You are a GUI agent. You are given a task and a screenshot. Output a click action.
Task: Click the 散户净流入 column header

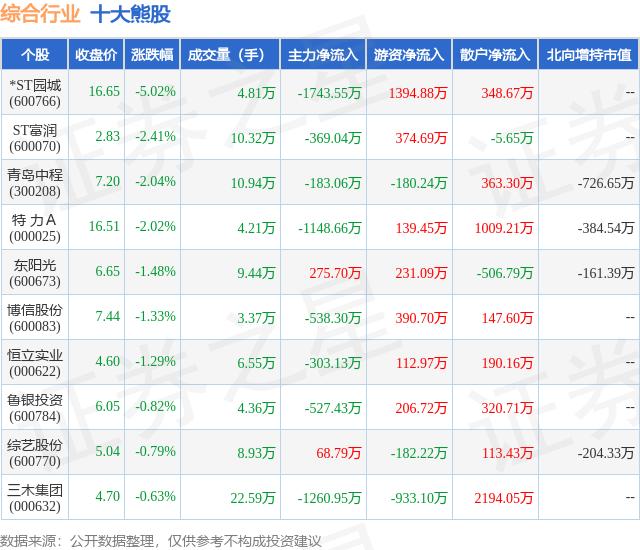point(496,54)
